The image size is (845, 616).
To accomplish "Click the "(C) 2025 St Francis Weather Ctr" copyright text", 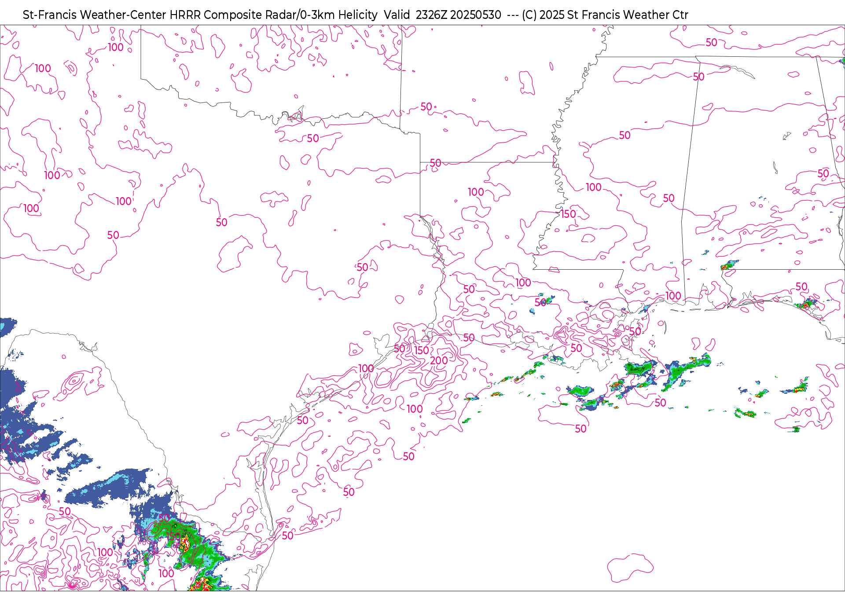I will coord(605,15).
